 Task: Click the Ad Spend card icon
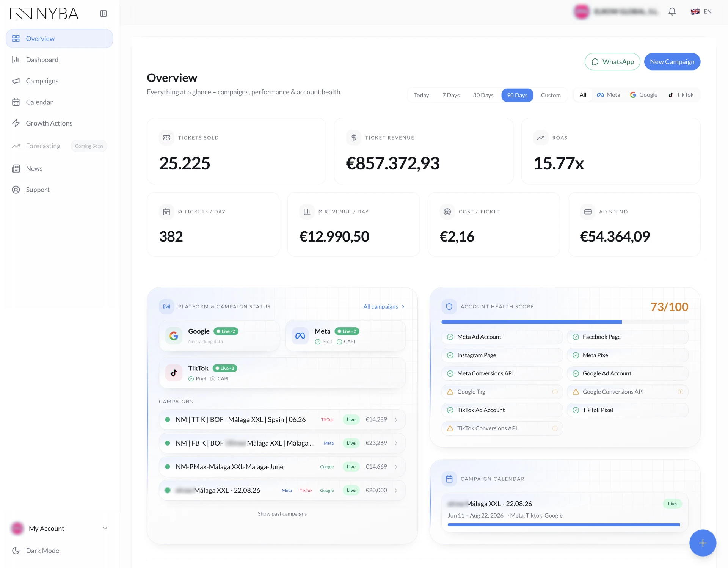point(588,212)
